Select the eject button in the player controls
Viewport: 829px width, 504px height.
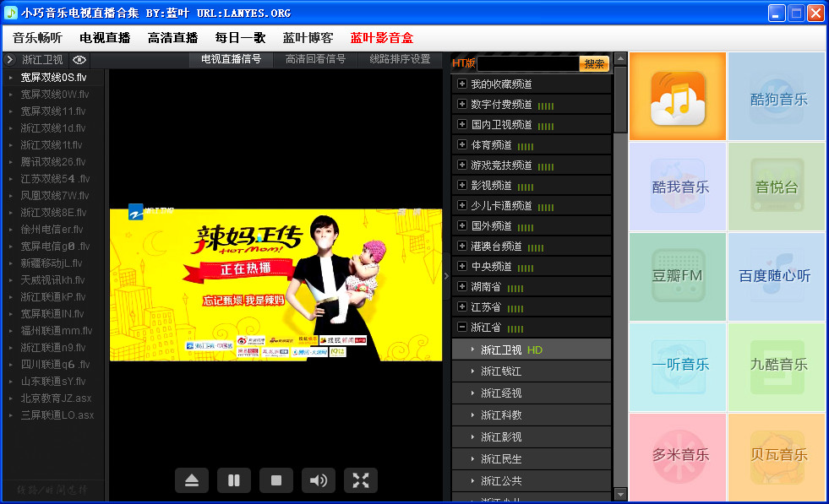pos(191,480)
